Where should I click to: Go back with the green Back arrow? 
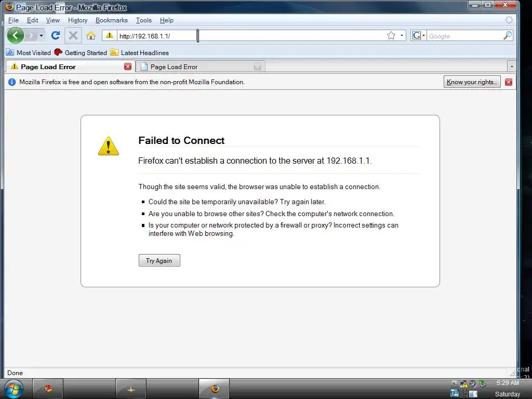pyautogui.click(x=15, y=35)
